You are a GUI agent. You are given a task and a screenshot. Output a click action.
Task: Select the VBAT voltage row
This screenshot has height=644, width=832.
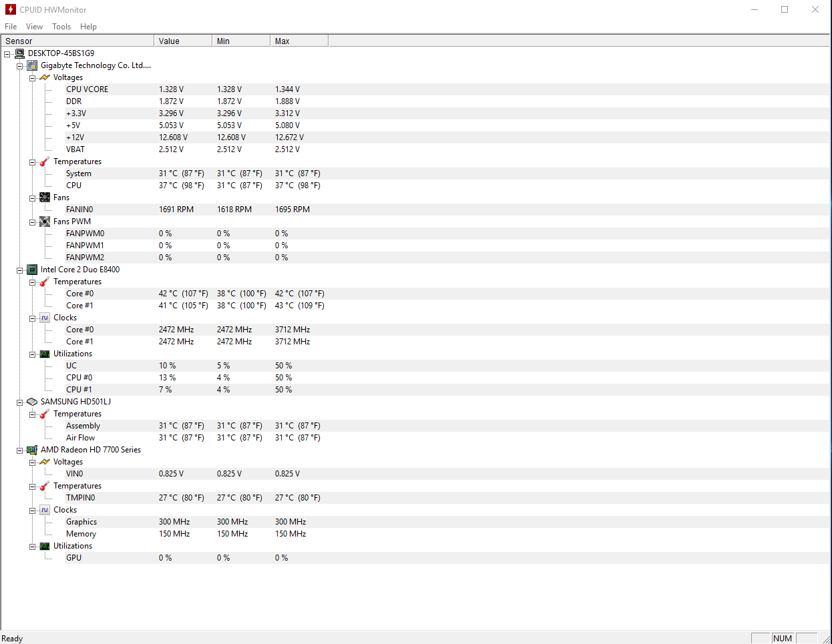click(x=446, y=149)
